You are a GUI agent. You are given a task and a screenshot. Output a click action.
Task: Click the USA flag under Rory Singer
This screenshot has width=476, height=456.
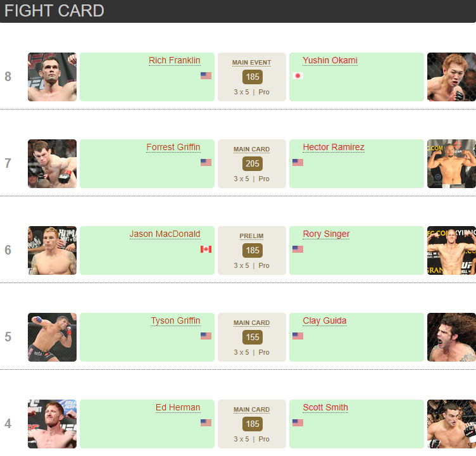297,249
